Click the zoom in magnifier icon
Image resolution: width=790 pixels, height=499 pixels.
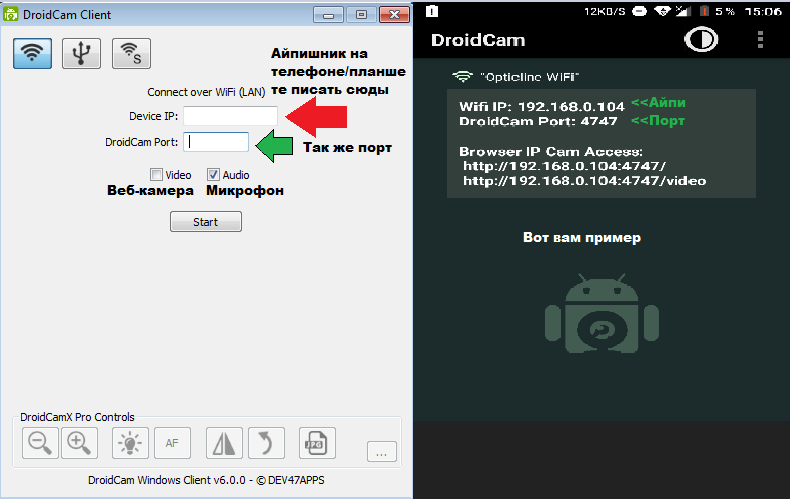tap(79, 443)
